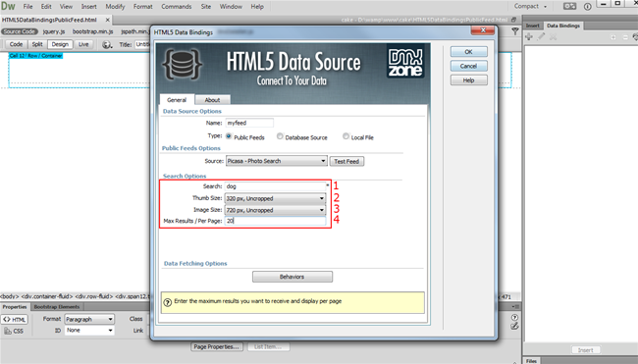Viewport: 638px width, 364px height.
Task: Click the pencil edit icon in Data Bindings
Action: pyautogui.click(x=541, y=37)
